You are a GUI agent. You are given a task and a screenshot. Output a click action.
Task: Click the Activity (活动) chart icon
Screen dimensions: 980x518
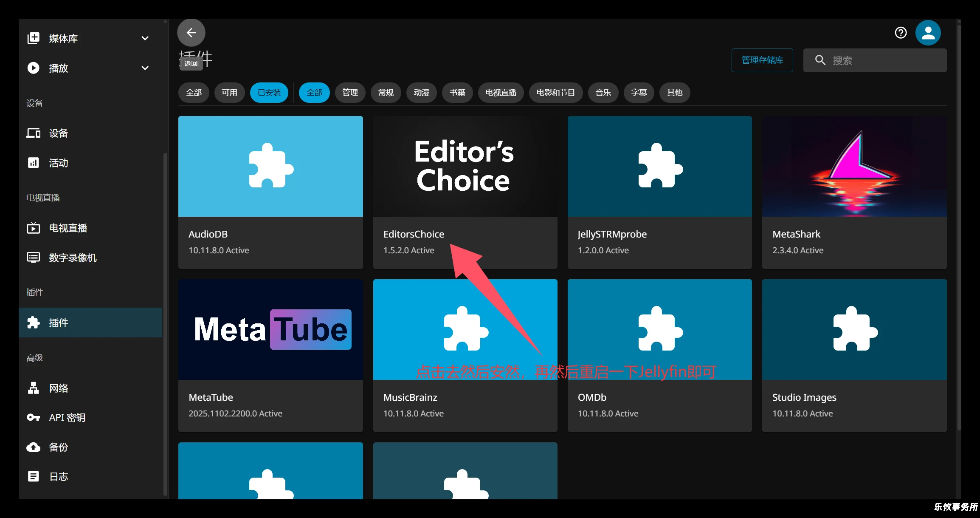pos(34,163)
